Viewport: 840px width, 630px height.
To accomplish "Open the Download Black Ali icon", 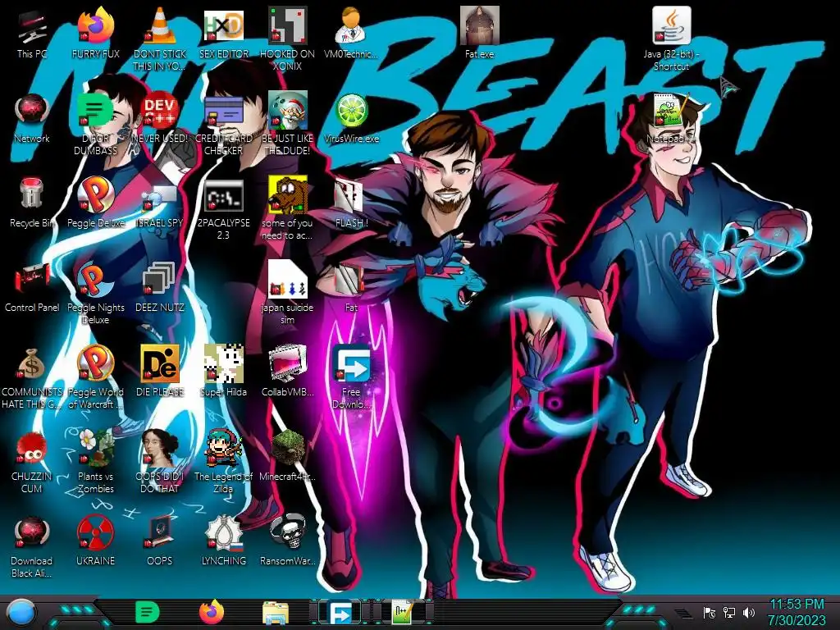I will (32, 532).
